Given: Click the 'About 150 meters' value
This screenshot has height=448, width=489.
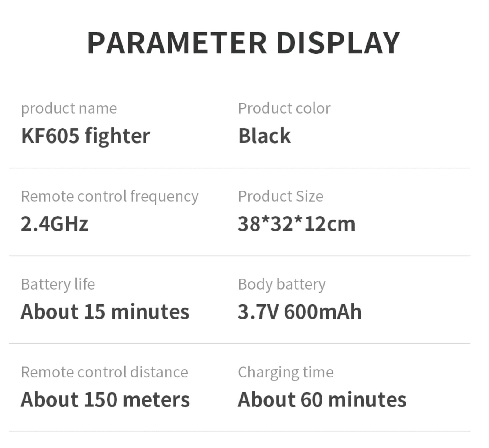Looking at the screenshot, I should (105, 400).
